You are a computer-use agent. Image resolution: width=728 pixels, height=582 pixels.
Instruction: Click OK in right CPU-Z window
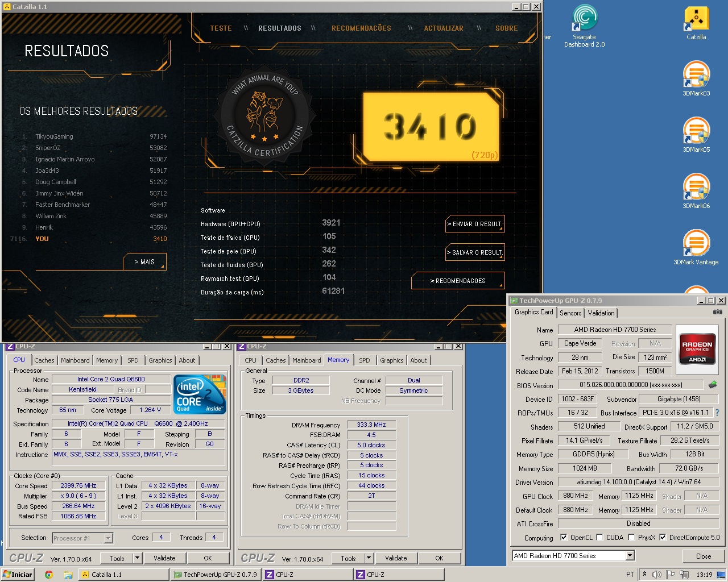point(439,558)
